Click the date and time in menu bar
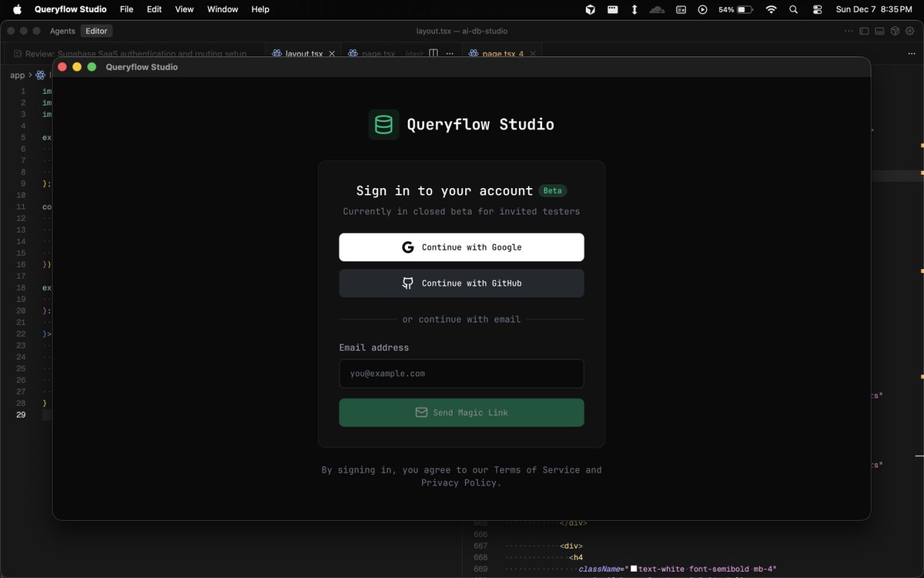 pyautogui.click(x=873, y=9)
